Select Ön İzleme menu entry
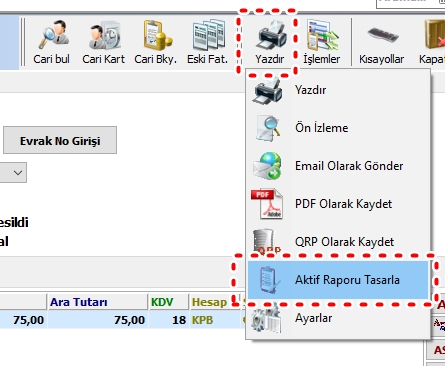445x366 pixels. [338, 128]
